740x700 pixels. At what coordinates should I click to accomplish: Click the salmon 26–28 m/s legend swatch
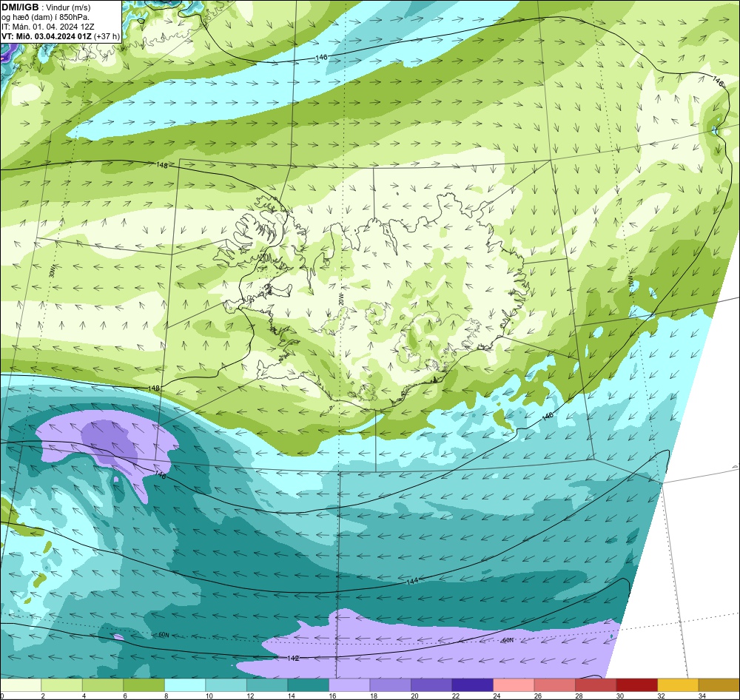pyautogui.click(x=554, y=684)
